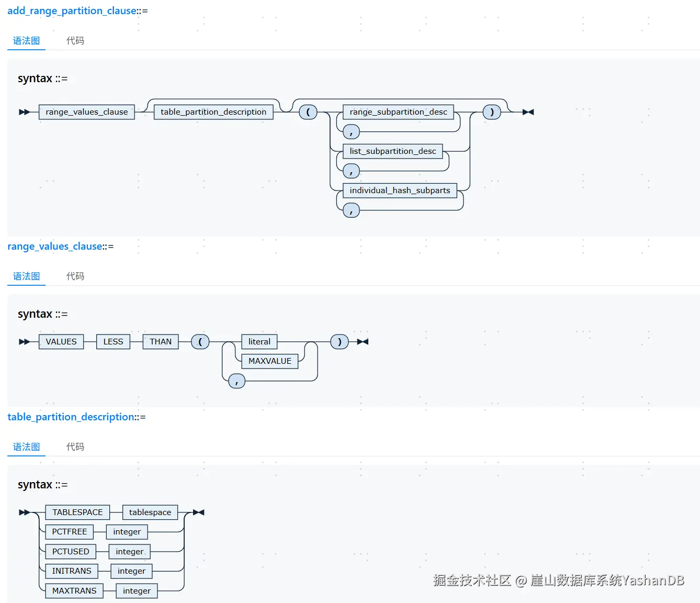Click end marker of add_range_partition_clause diagram
Image resolution: width=700 pixels, height=603 pixels.
point(528,112)
